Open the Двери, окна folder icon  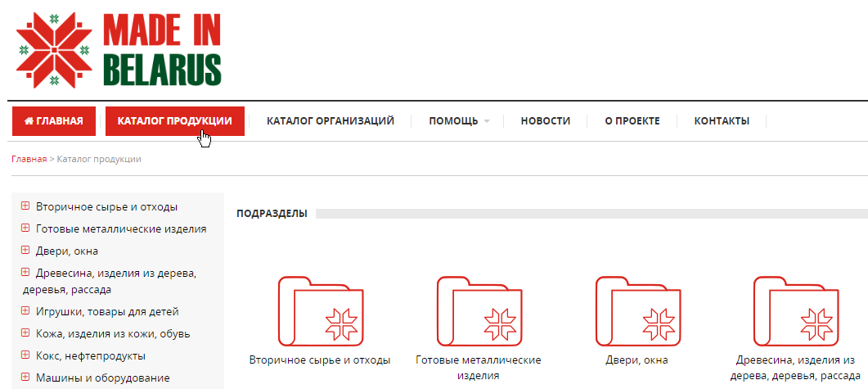click(x=636, y=310)
